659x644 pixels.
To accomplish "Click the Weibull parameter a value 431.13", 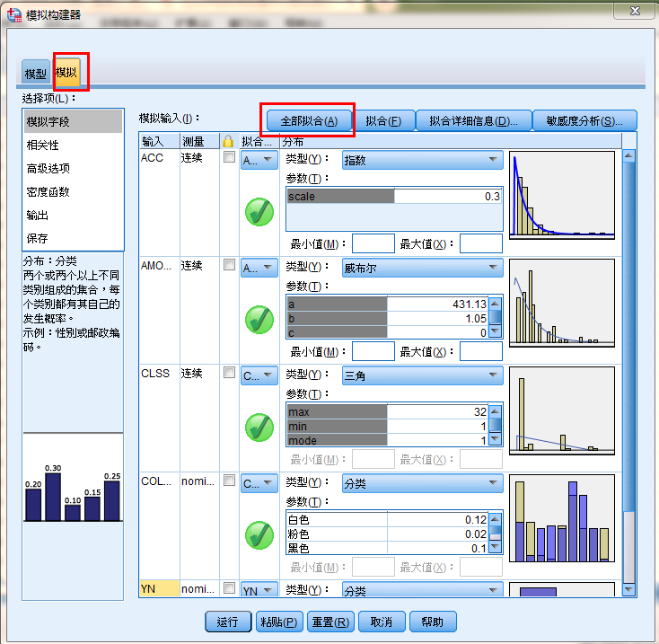I will (437, 304).
